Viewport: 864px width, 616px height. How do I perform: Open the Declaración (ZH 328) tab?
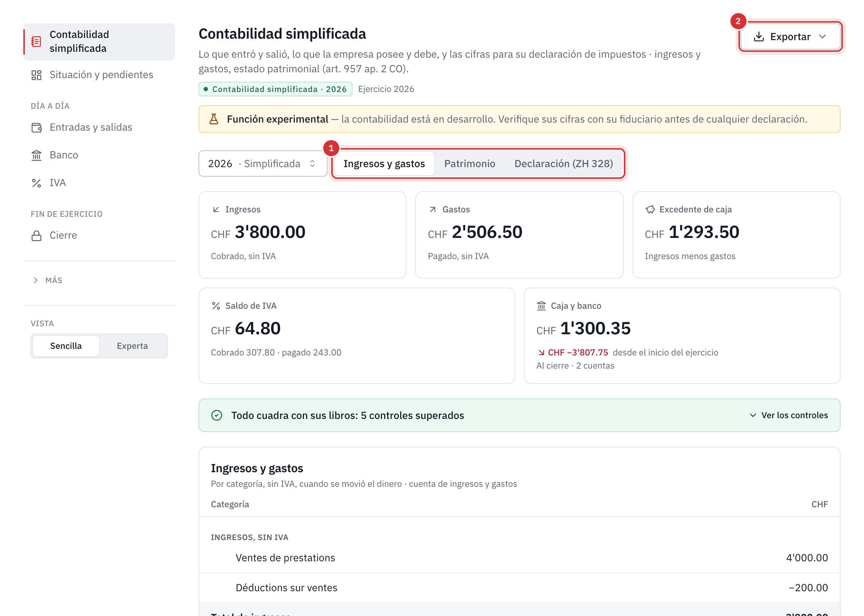point(564,163)
